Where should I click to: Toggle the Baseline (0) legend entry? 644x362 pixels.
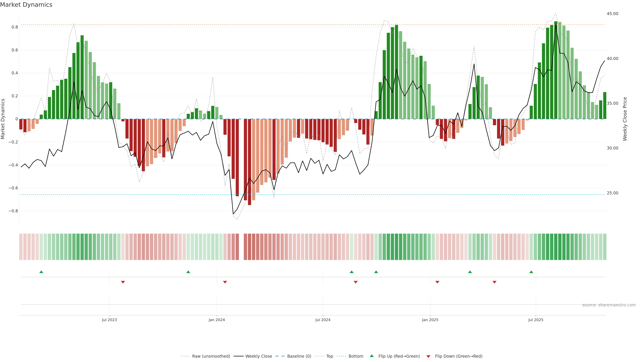pyautogui.click(x=299, y=356)
